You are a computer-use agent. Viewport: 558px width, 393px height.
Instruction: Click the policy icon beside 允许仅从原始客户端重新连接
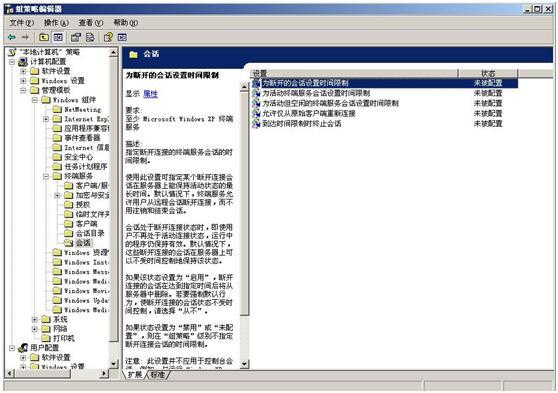[256, 114]
